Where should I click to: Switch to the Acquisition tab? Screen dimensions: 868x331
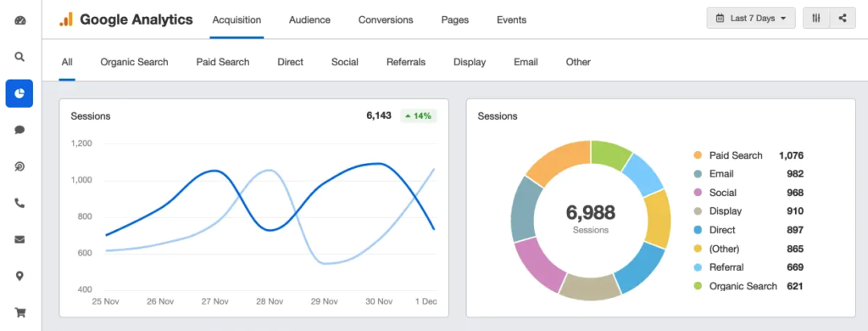click(x=237, y=20)
